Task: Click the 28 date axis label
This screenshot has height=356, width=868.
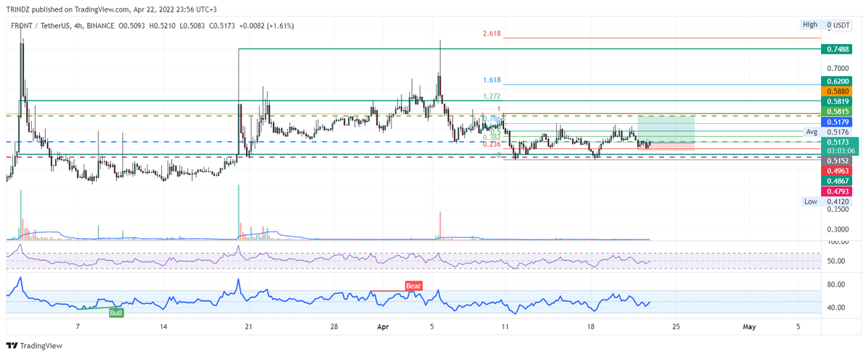Action: (x=334, y=327)
